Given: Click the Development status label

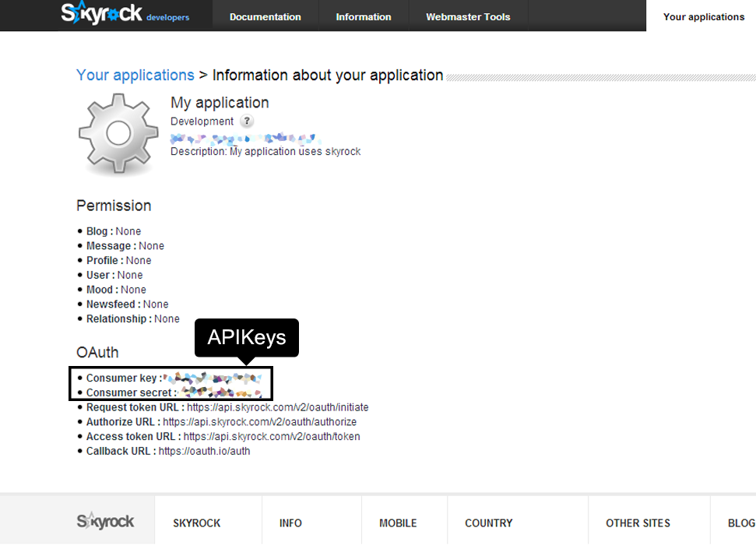Looking at the screenshot, I should [202, 121].
